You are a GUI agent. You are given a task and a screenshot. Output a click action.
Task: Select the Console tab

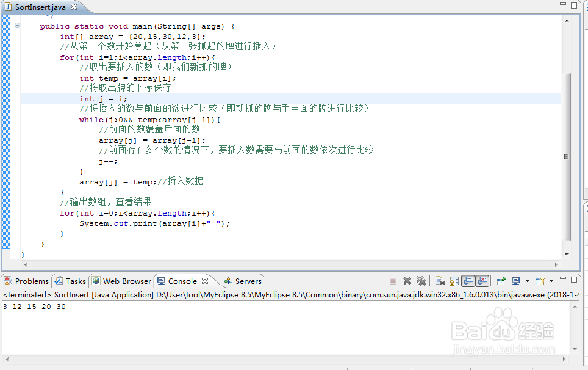click(x=182, y=281)
